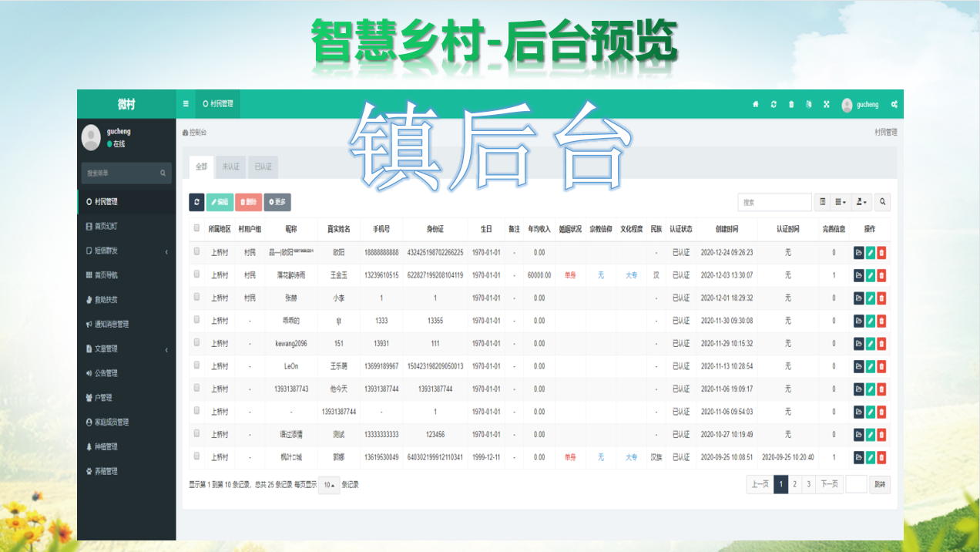Open 通知消息管理 in sidebar
Image resolution: width=980 pixels, height=552 pixels.
point(126,324)
